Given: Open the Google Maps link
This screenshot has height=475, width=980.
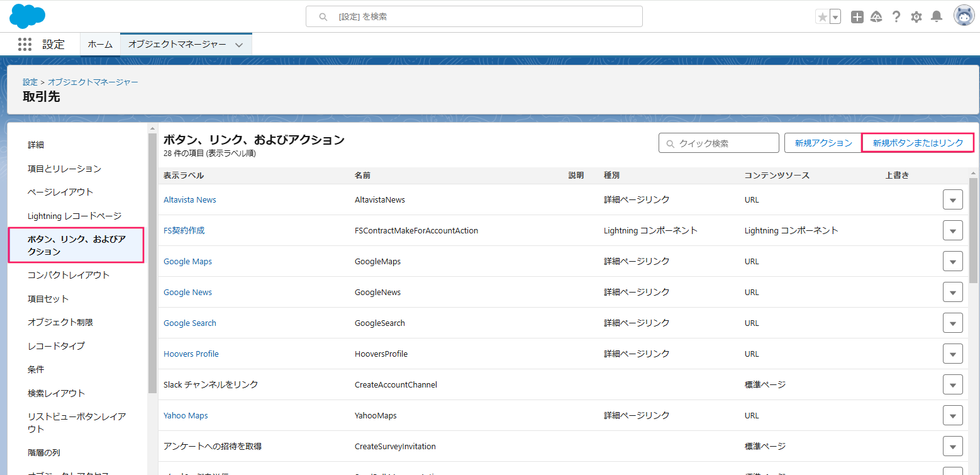Looking at the screenshot, I should point(187,261).
